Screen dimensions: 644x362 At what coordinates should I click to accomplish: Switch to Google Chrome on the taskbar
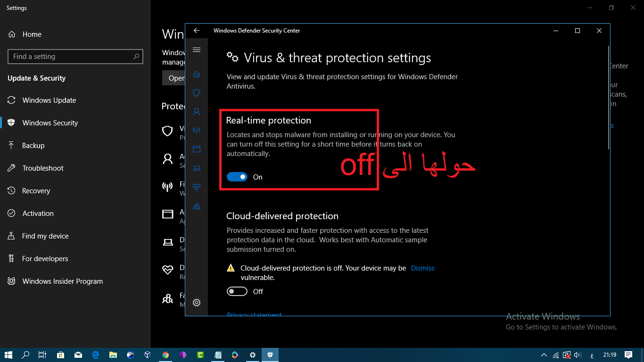point(165,355)
